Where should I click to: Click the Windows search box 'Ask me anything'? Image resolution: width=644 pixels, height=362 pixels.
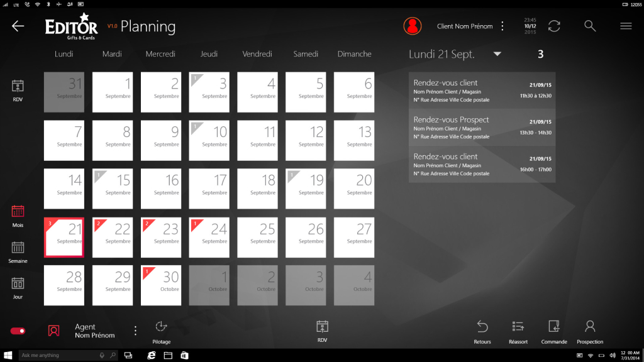(x=60, y=355)
